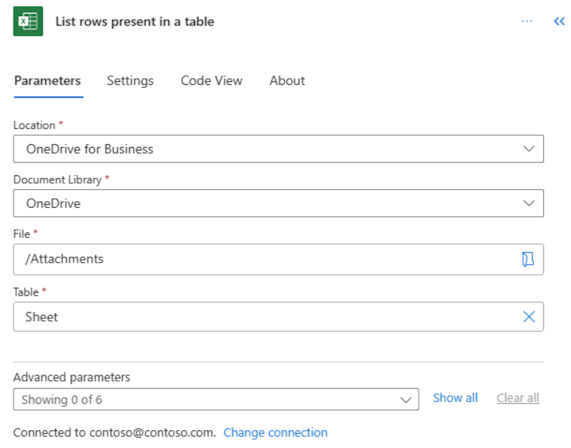Collapse the panel with double chevron
The height and width of the screenshot is (448, 571).
point(559,21)
